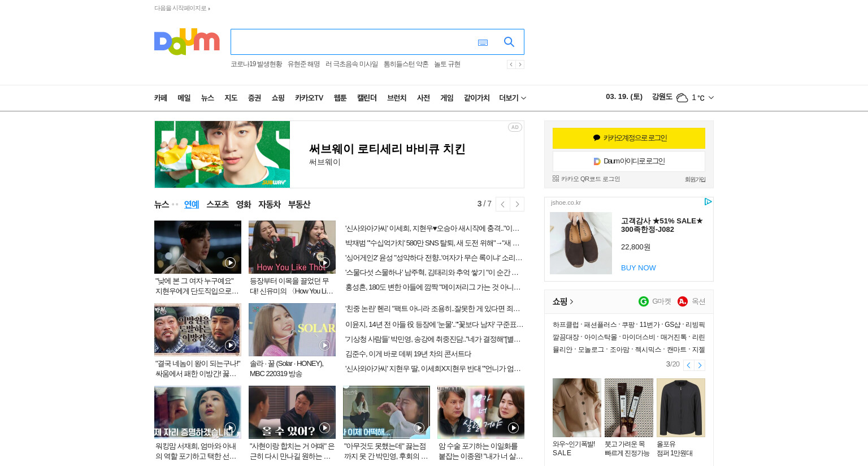Play the 워킹맘 서재희 video clip
The height and width of the screenshot is (466, 868).
pos(198,412)
